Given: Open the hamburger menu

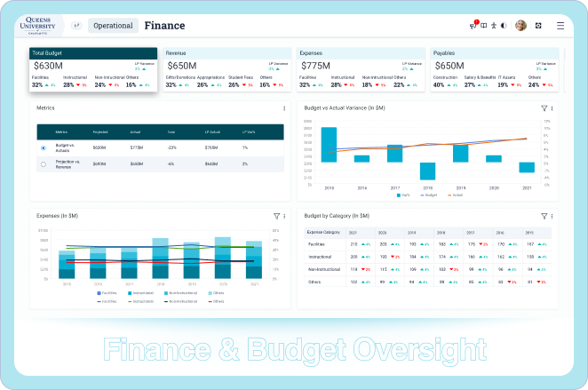Looking at the screenshot, I should tap(560, 26).
